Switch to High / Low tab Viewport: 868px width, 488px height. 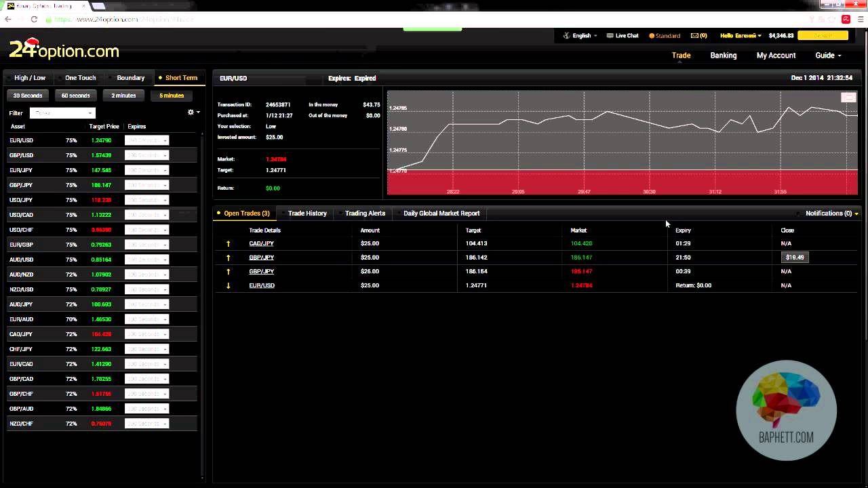(x=30, y=78)
